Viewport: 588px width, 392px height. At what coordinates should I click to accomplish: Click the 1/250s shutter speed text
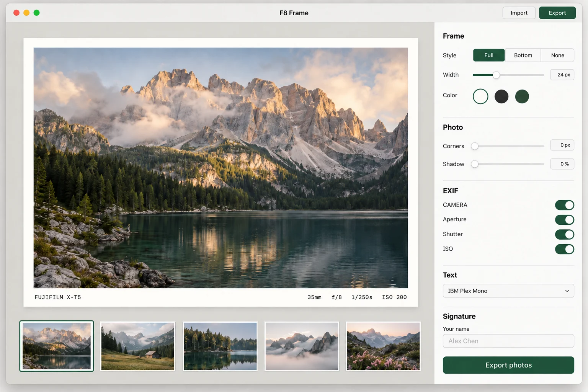click(362, 297)
